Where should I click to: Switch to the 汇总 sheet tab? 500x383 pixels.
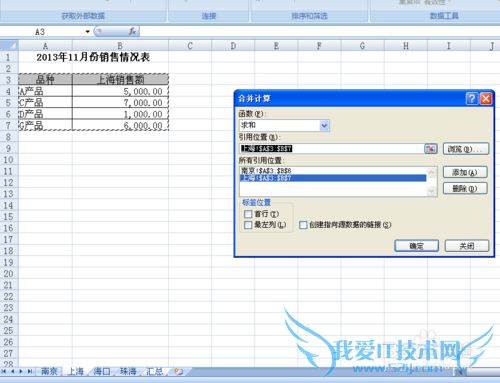(154, 371)
